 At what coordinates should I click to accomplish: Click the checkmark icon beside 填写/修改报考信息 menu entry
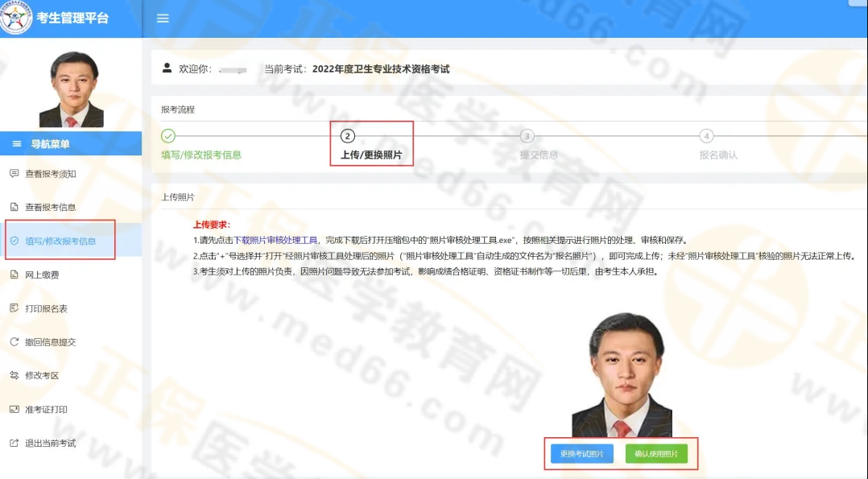12,240
